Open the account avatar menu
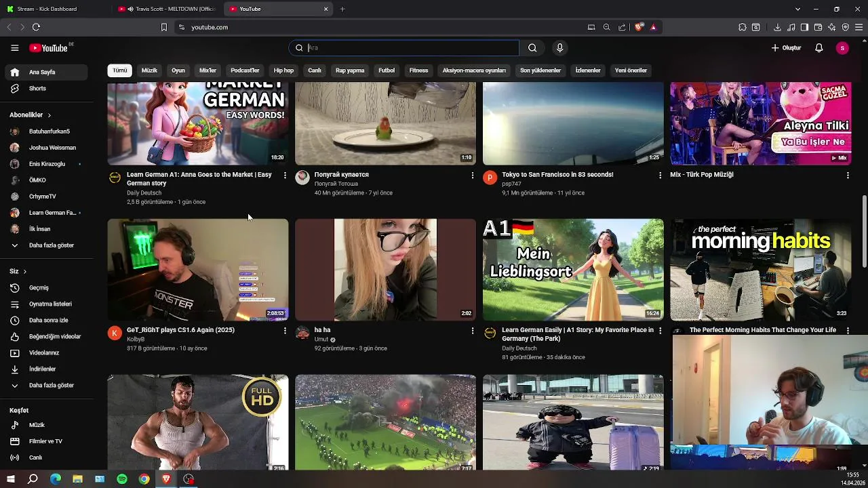The image size is (868, 488). click(x=842, y=48)
